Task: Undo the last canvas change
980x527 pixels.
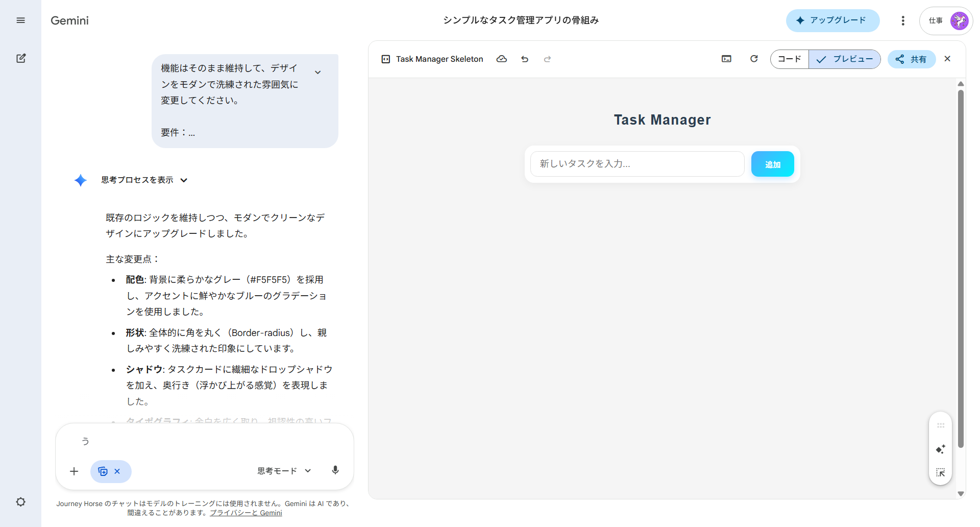Action: pos(525,59)
